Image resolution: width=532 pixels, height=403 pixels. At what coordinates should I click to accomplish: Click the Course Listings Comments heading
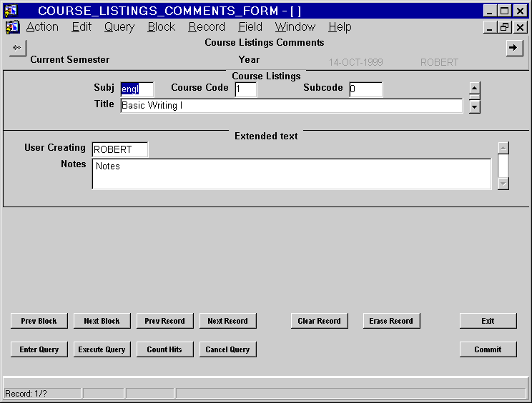click(265, 42)
